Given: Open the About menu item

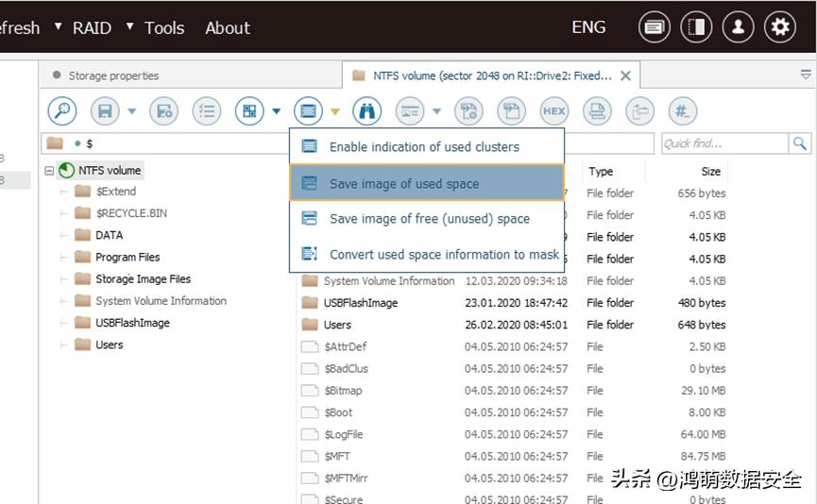Looking at the screenshot, I should pyautogui.click(x=228, y=27).
